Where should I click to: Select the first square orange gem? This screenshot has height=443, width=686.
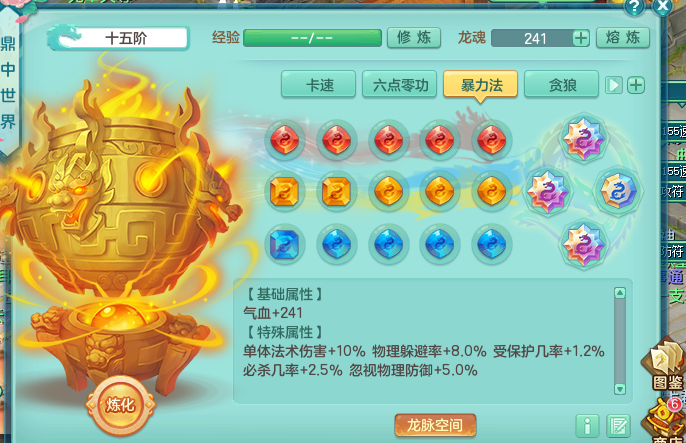[x=284, y=192]
